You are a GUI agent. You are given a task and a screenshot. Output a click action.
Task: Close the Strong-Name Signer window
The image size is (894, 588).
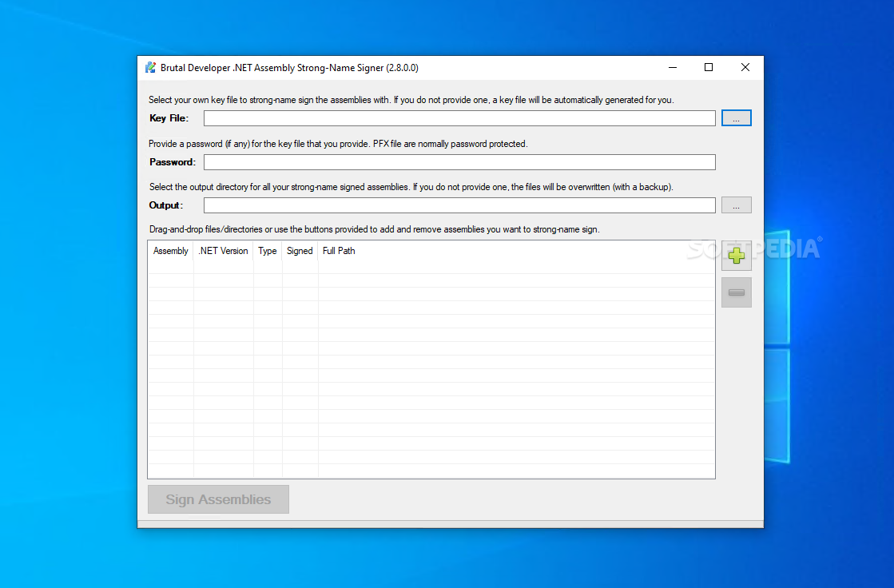point(745,67)
